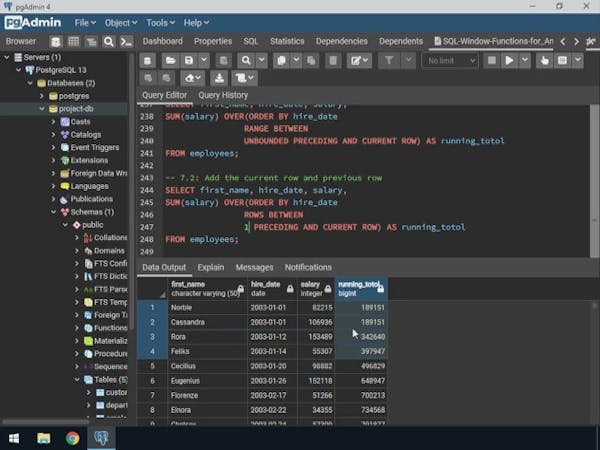Open the Explain output tab
This screenshot has width=600, height=450.
pos(211,267)
